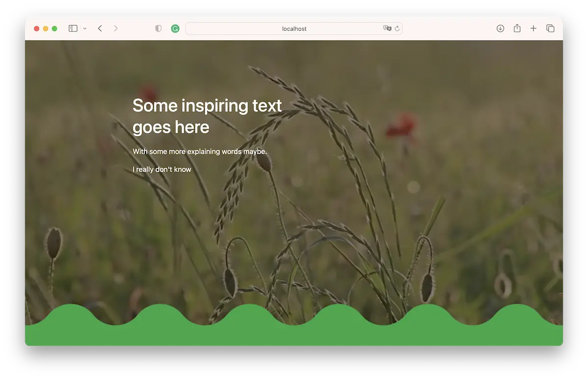Open the Grammarly extension
588x379 pixels.
(x=175, y=28)
